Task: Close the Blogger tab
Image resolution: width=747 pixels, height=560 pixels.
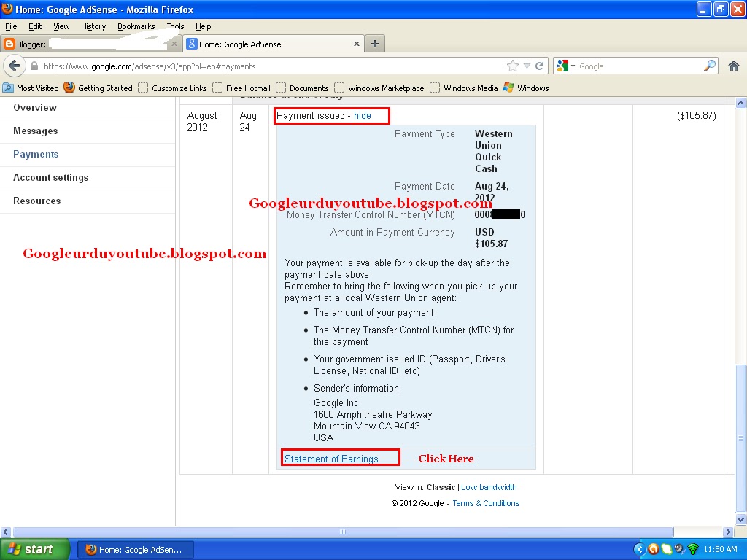Action: point(174,44)
